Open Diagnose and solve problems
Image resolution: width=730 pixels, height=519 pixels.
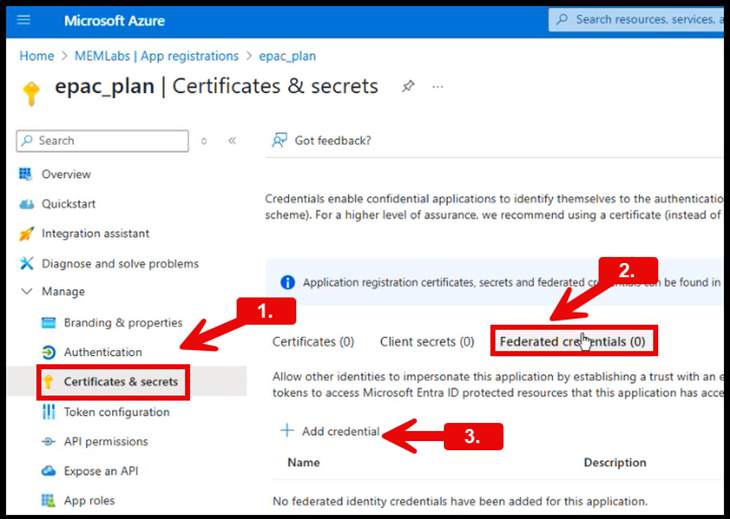120,263
